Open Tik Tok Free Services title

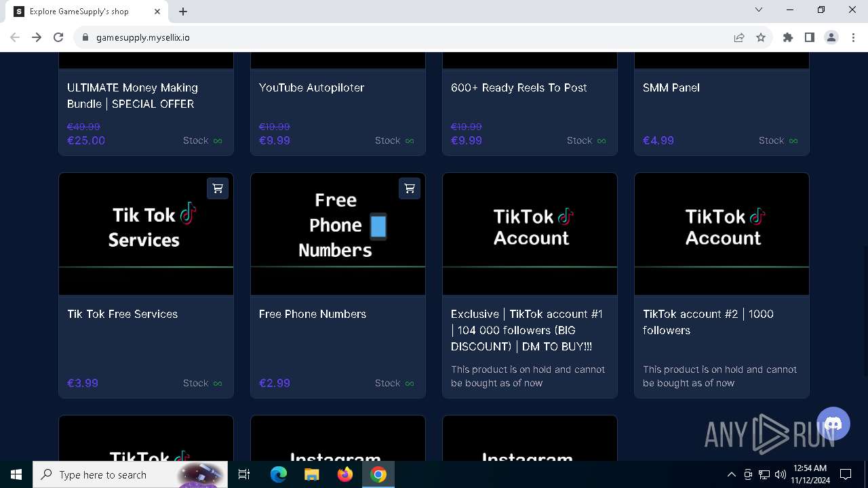pyautogui.click(x=122, y=314)
